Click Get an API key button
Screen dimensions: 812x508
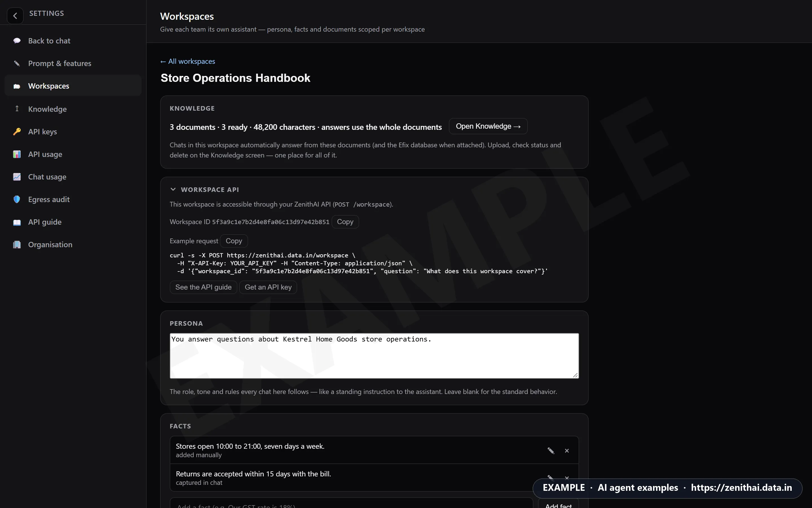(x=268, y=287)
